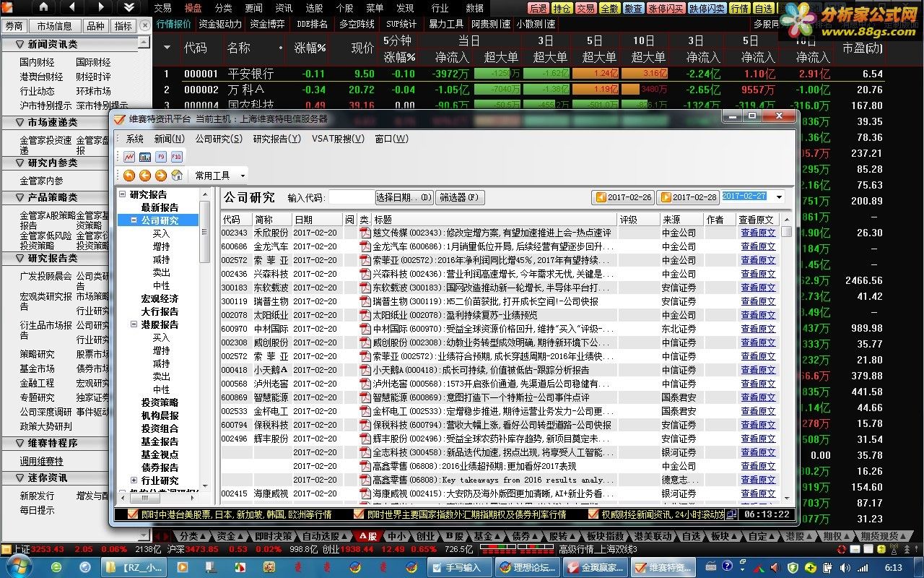Click the orange back arrow icon
Screen dimensions: 924x578
pos(145,176)
